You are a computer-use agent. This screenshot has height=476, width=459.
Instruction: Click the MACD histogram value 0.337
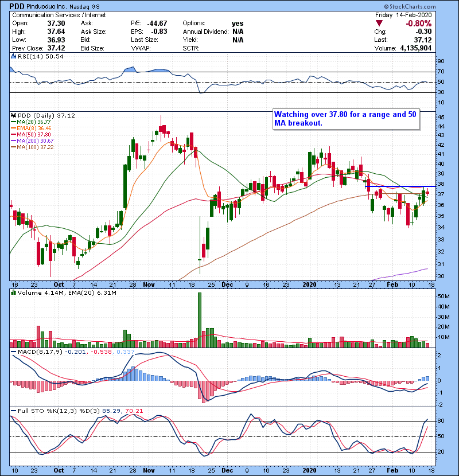pyautogui.click(x=126, y=352)
